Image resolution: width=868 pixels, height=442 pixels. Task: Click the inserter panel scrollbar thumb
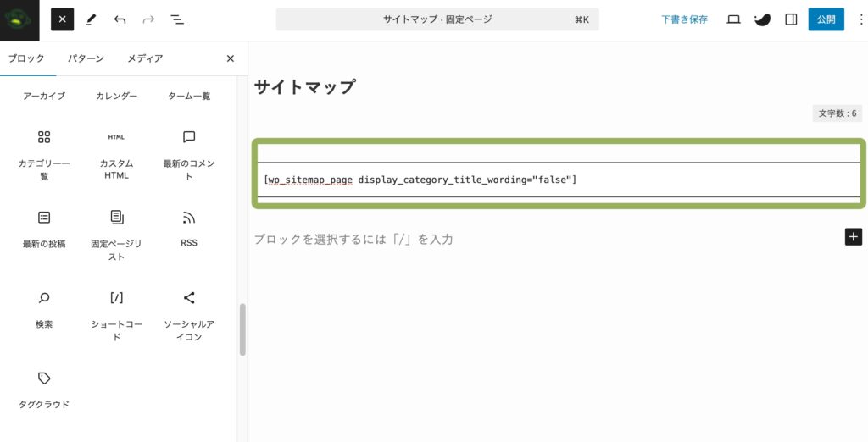point(242,329)
